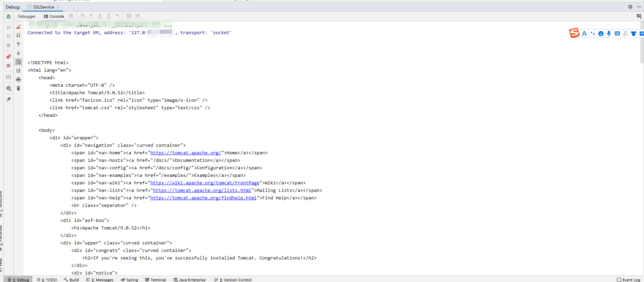Jump down the stack trace with down arrow

18,53
